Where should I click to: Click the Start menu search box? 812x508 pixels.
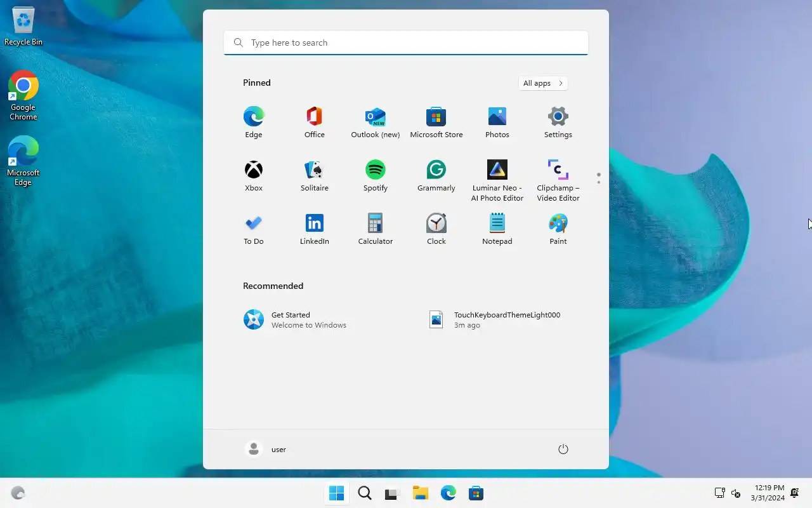406,43
